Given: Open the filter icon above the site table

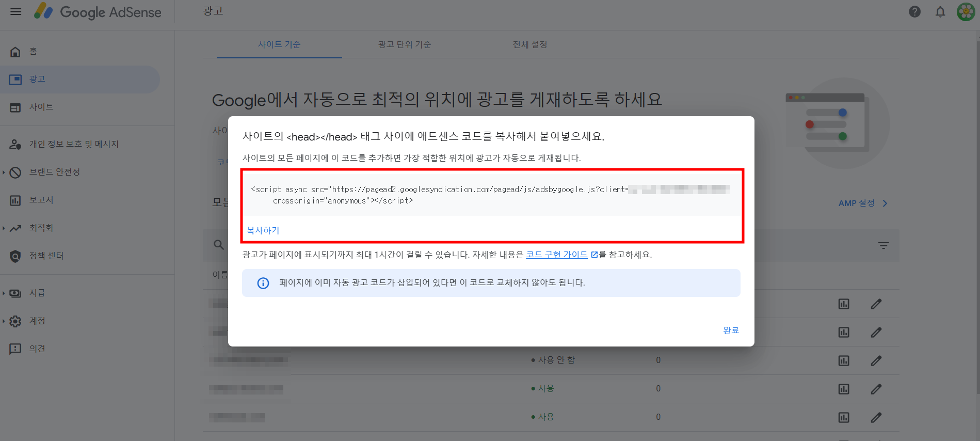Looking at the screenshot, I should tap(883, 245).
